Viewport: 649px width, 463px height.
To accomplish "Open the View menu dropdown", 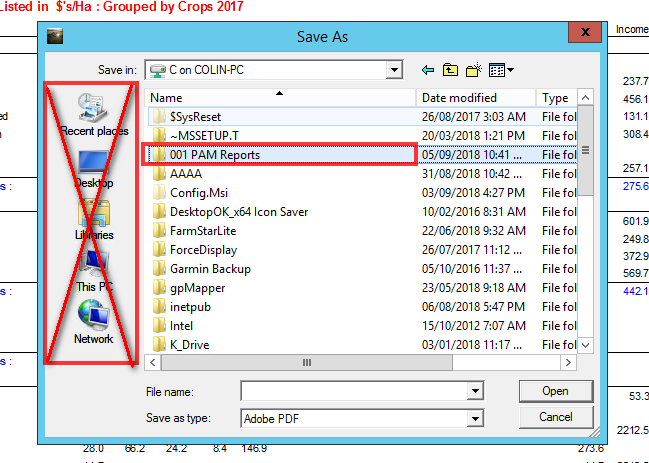I will (x=502, y=70).
